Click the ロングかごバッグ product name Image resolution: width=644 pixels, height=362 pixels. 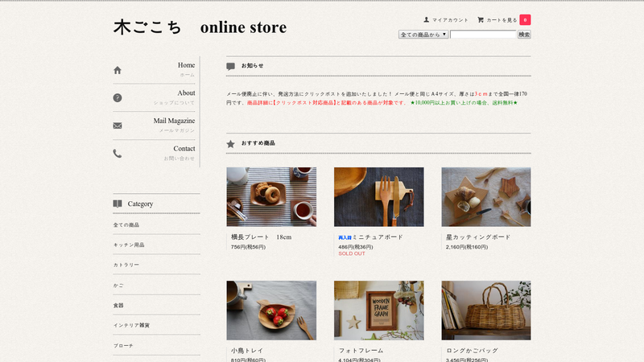click(472, 351)
